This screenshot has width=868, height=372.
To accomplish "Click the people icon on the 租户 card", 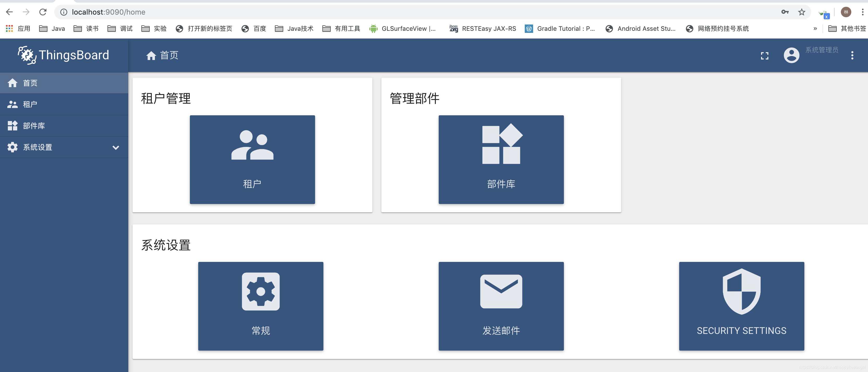I will click(252, 145).
